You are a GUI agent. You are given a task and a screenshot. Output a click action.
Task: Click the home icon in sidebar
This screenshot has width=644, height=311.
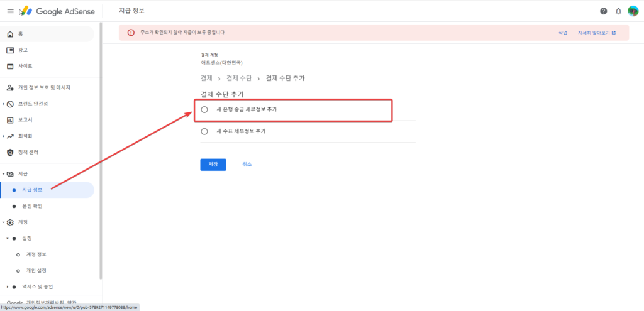[10, 34]
